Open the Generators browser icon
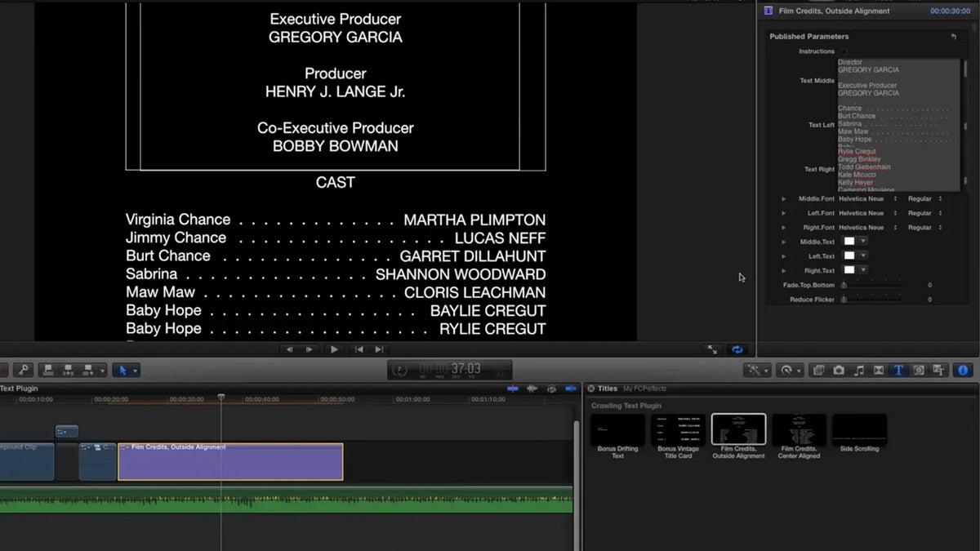The image size is (980, 551). pos(919,371)
